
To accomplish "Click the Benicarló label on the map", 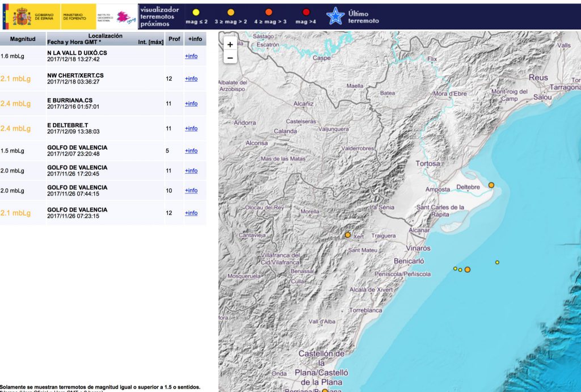I will pos(409,261).
